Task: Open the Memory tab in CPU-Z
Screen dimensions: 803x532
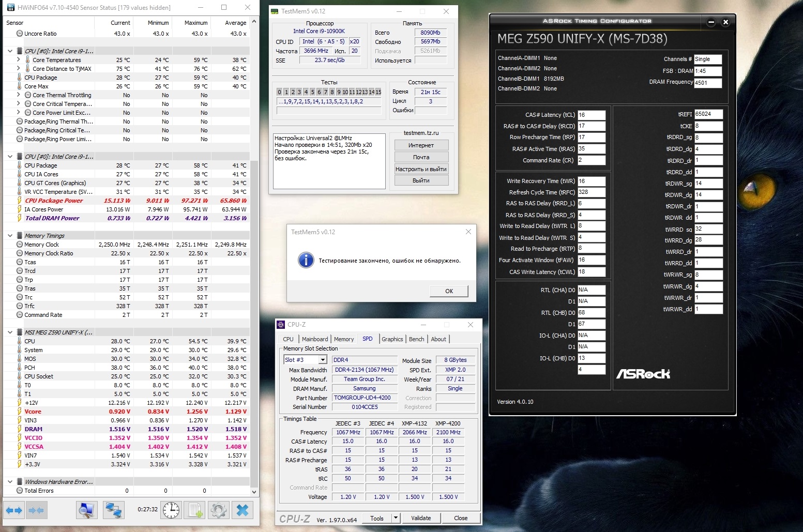Action: pyautogui.click(x=344, y=339)
